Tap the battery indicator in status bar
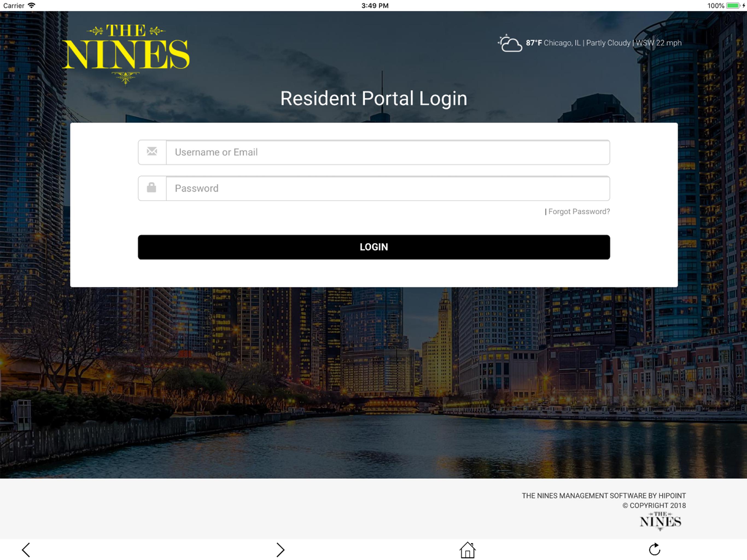 734,6
